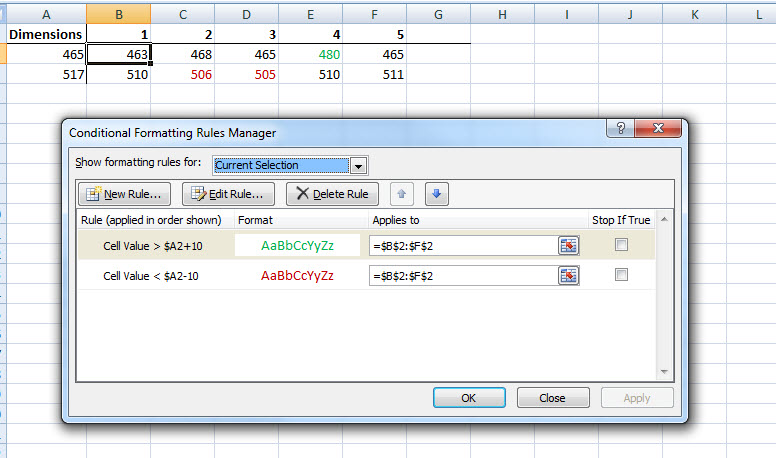The image size is (776, 458).
Task: Click the Rule (applied in order shown) header
Action: [155, 220]
